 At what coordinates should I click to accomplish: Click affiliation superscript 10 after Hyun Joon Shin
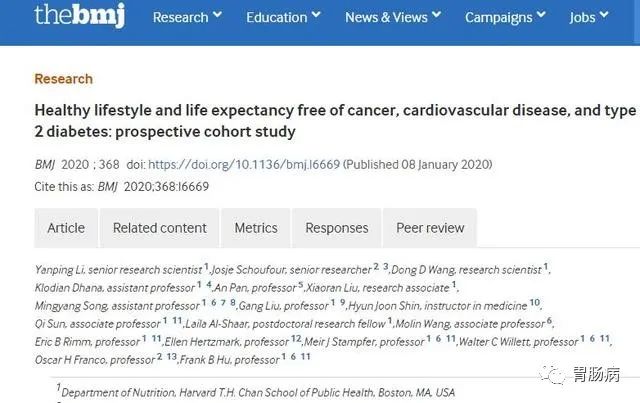point(535,303)
